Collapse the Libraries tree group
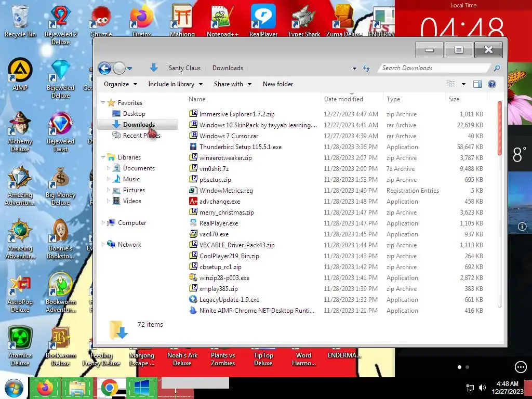 103,157
